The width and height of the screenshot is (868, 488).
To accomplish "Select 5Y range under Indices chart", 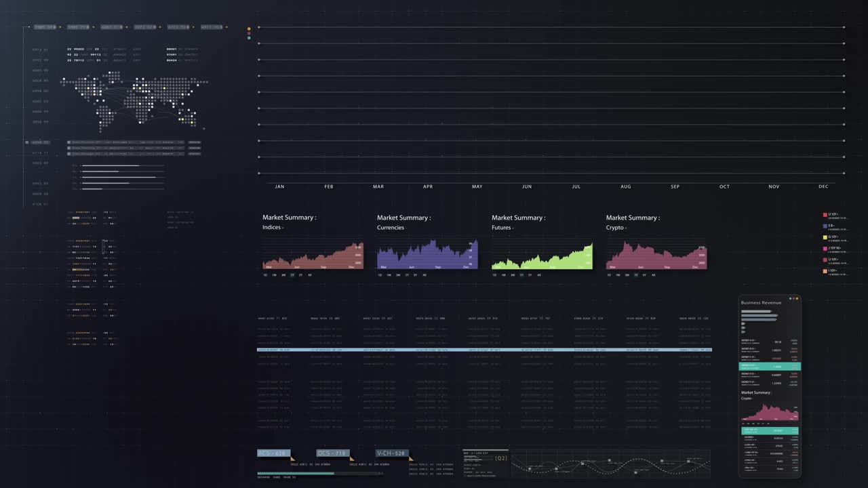I will click(x=301, y=275).
